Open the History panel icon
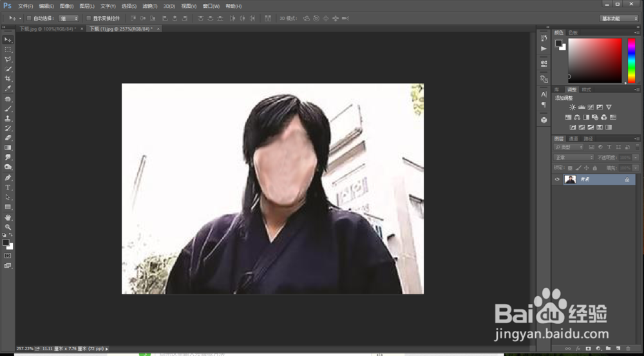 coord(544,38)
